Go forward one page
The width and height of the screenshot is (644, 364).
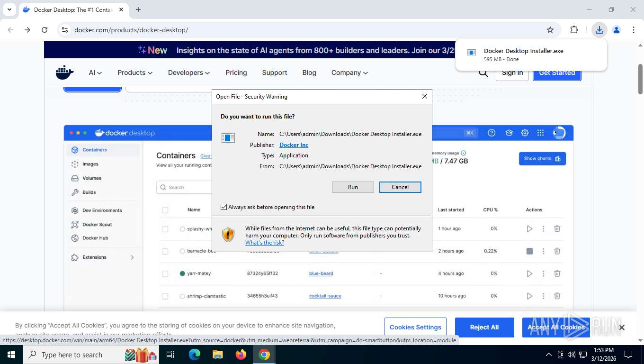point(27,30)
